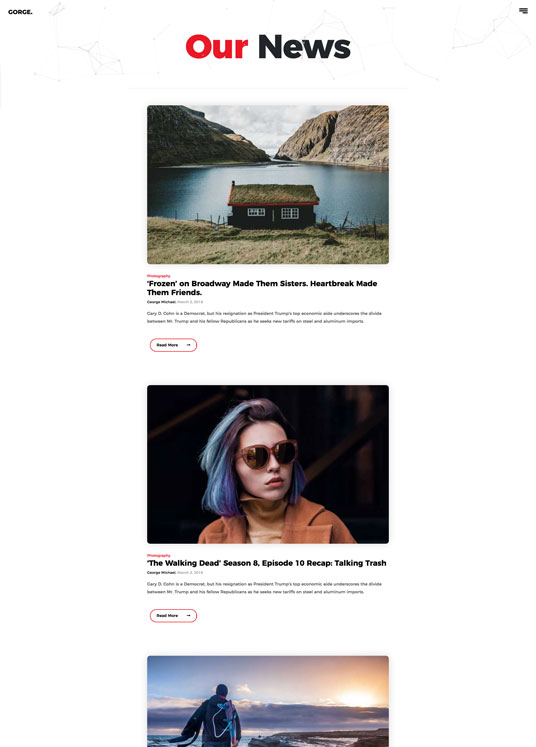The image size is (536, 747).
Task: Click the date under Walking Dead article
Action: click(x=190, y=573)
